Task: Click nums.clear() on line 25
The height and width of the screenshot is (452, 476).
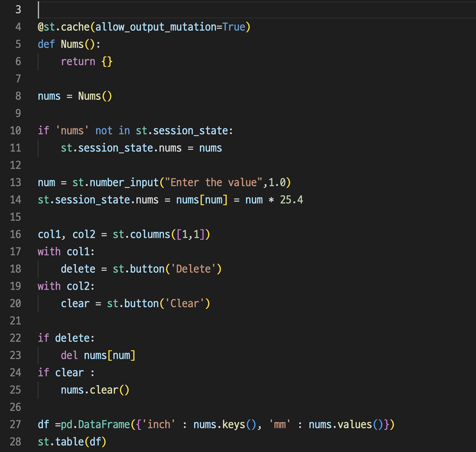Action: (94, 389)
